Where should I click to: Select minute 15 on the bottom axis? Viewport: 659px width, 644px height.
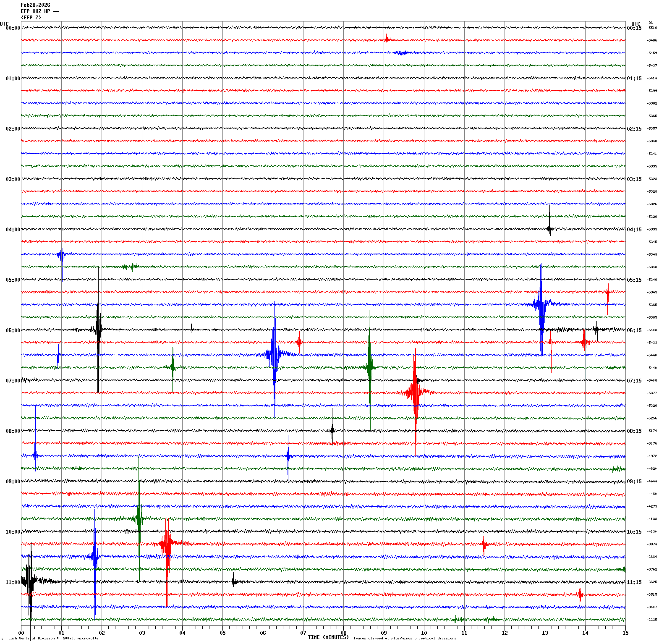pos(625,633)
